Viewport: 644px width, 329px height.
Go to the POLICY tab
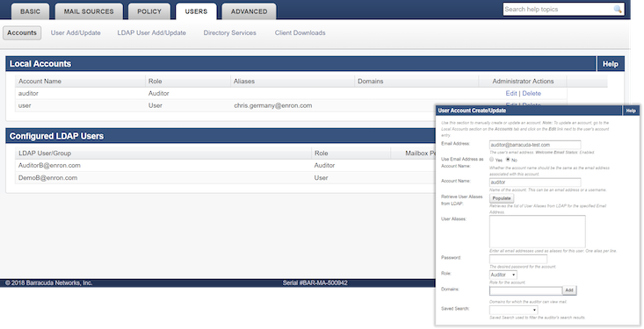coord(149,11)
